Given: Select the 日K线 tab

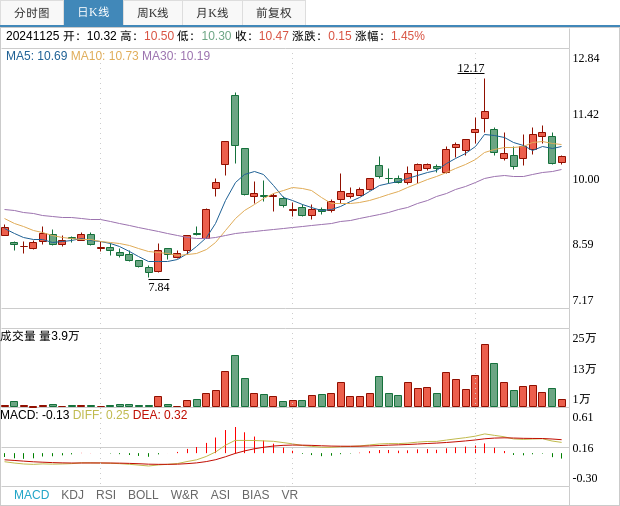Looking at the screenshot, I should click(x=93, y=13).
